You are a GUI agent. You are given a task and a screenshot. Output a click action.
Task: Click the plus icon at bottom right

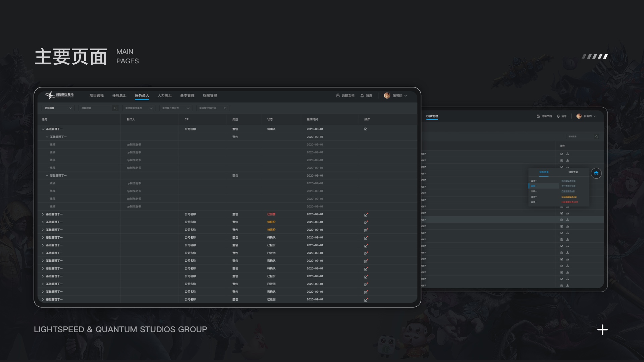click(602, 330)
